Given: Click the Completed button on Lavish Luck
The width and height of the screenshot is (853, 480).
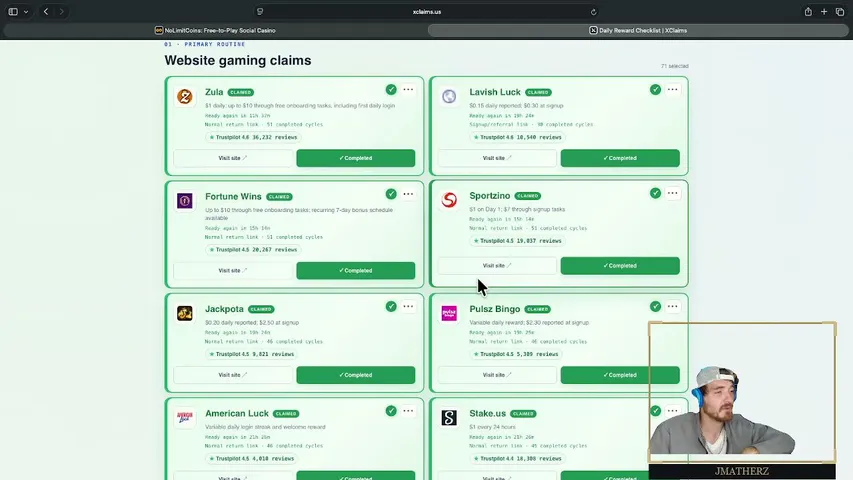Looking at the screenshot, I should pos(620,158).
